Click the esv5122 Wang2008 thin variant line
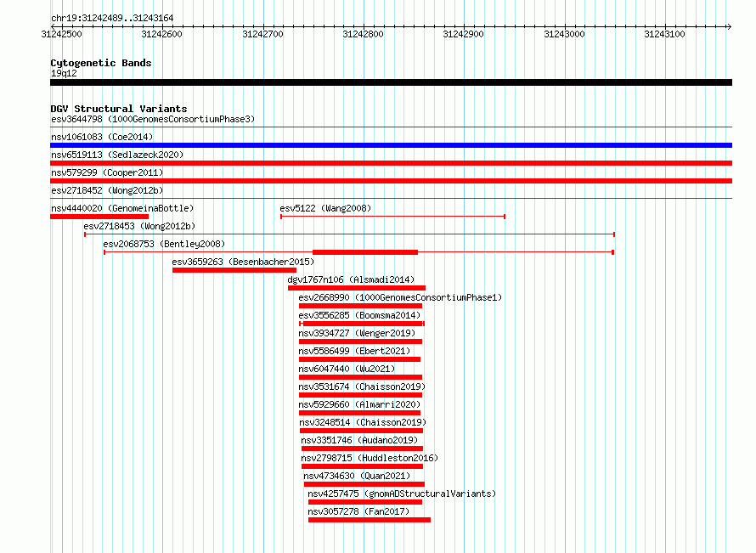The width and height of the screenshot is (756, 553). (392, 217)
